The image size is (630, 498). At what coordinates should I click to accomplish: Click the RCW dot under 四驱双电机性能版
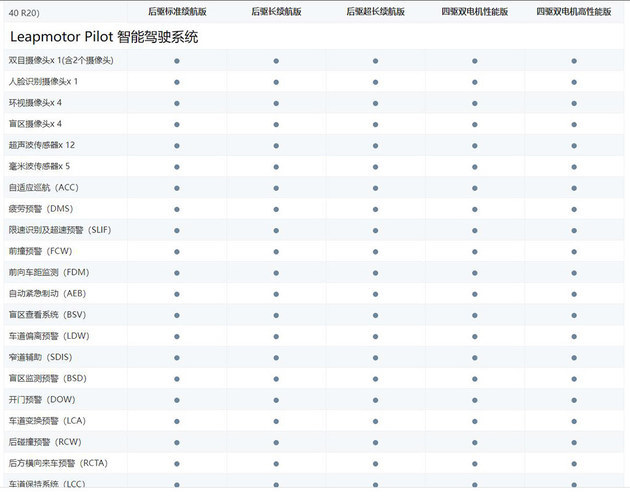tap(475, 443)
